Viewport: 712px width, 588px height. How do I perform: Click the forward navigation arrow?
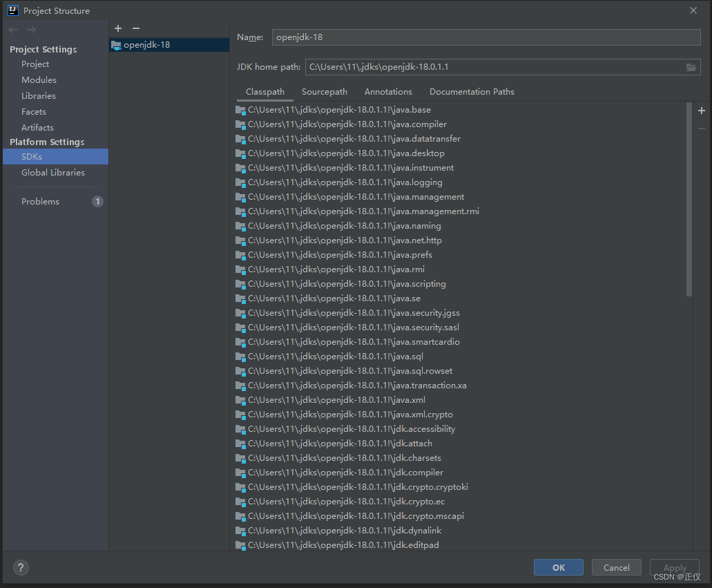(31, 30)
